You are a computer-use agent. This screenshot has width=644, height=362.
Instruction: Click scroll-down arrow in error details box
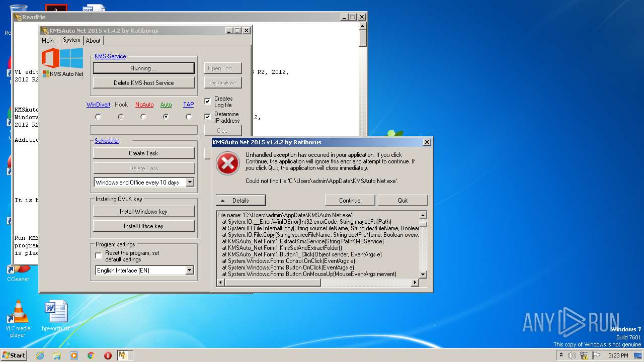pos(423,275)
